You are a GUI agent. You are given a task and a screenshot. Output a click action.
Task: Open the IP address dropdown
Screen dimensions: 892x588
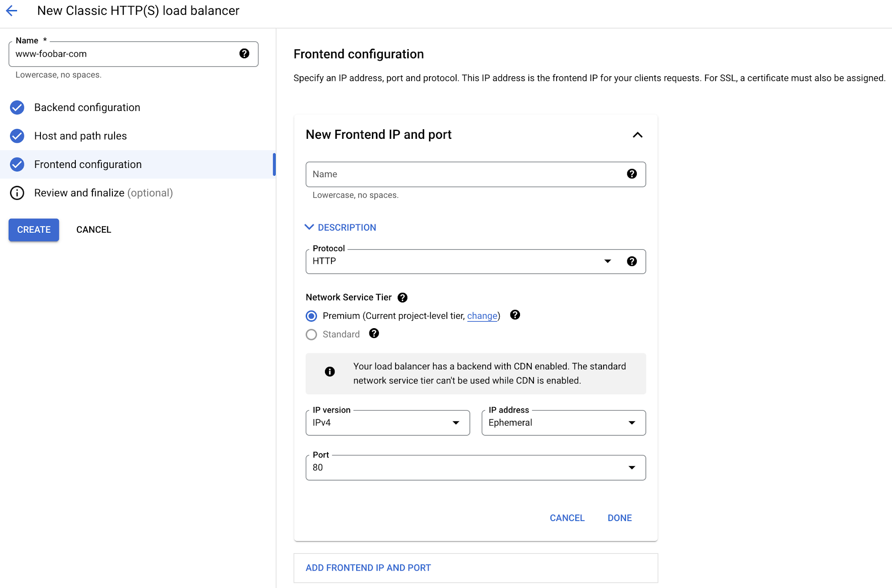tap(564, 423)
